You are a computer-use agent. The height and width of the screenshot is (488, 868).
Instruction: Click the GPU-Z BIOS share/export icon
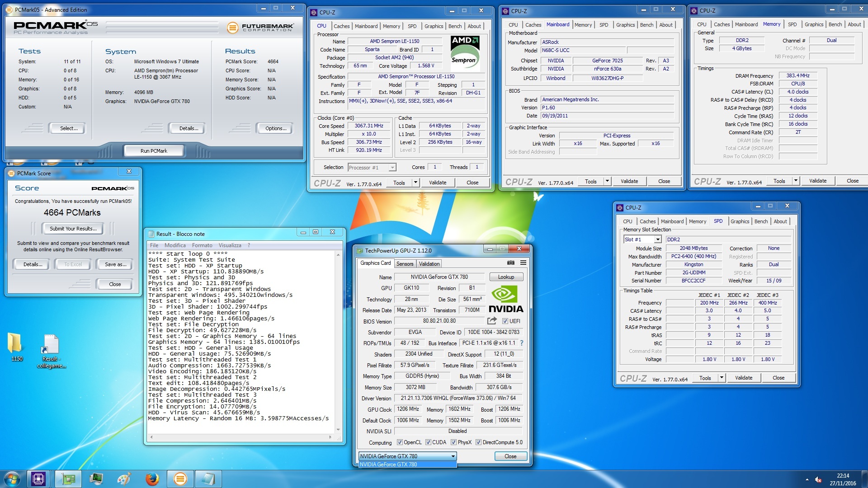click(x=492, y=321)
